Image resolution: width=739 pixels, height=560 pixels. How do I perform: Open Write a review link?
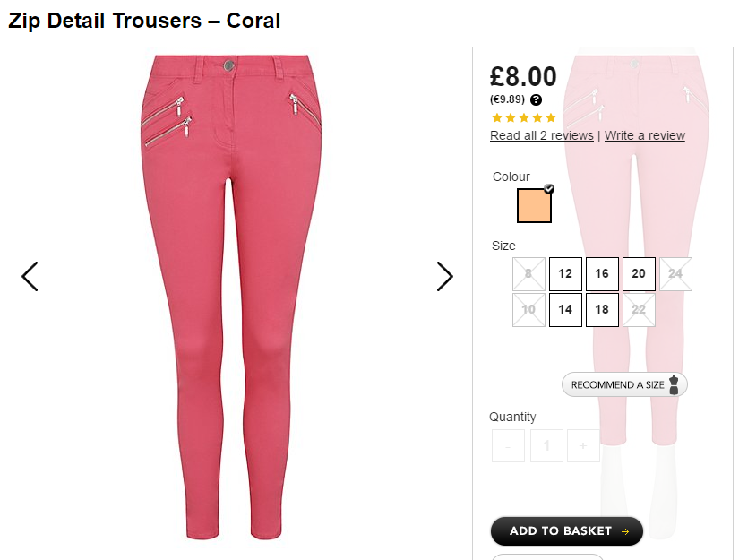pyautogui.click(x=645, y=136)
